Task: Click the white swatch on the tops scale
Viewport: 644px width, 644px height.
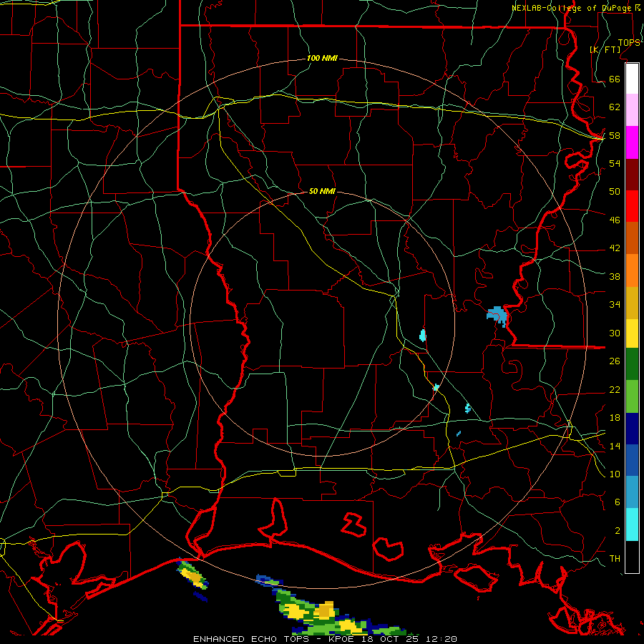Action: click(x=632, y=79)
